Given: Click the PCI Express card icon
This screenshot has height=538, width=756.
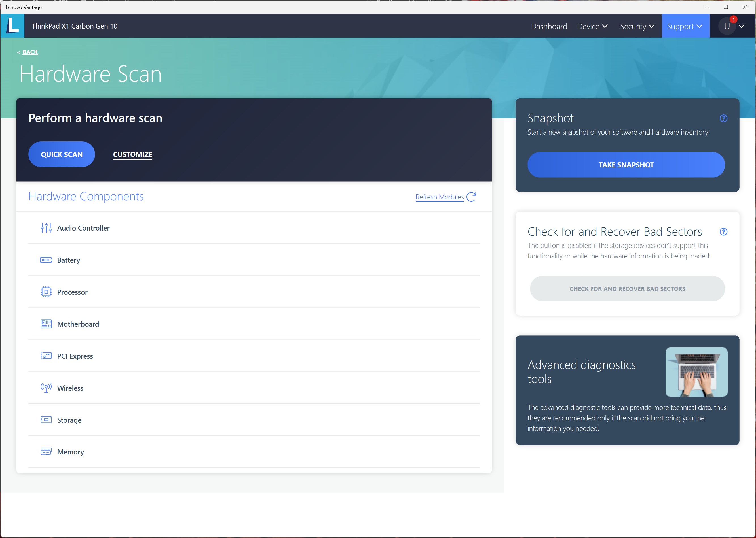Looking at the screenshot, I should click(46, 356).
